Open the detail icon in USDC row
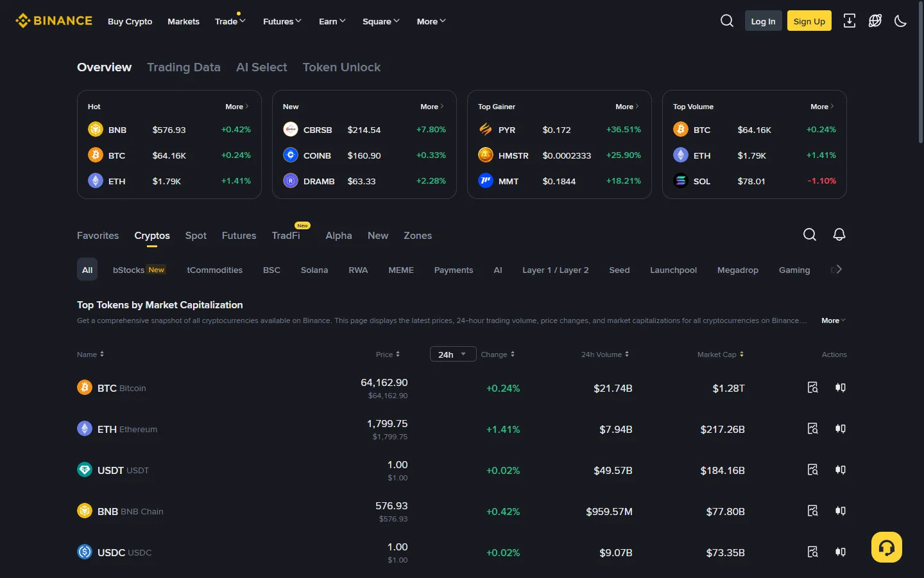This screenshot has width=924, height=578. [x=812, y=552]
